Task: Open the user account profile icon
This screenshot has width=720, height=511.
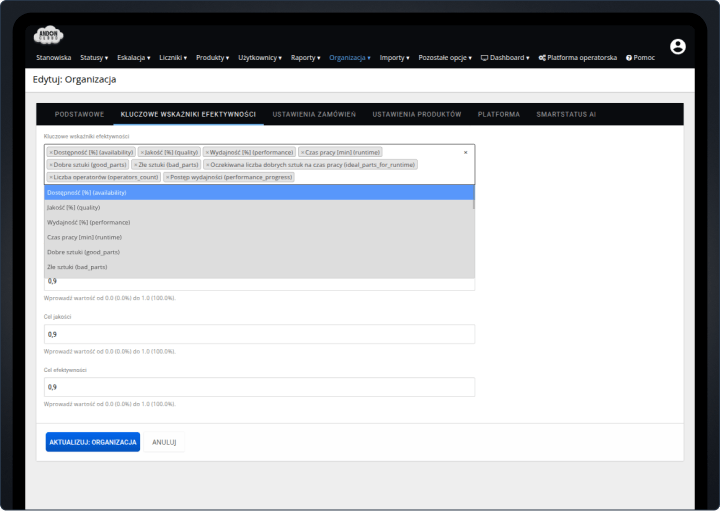Action: [678, 46]
